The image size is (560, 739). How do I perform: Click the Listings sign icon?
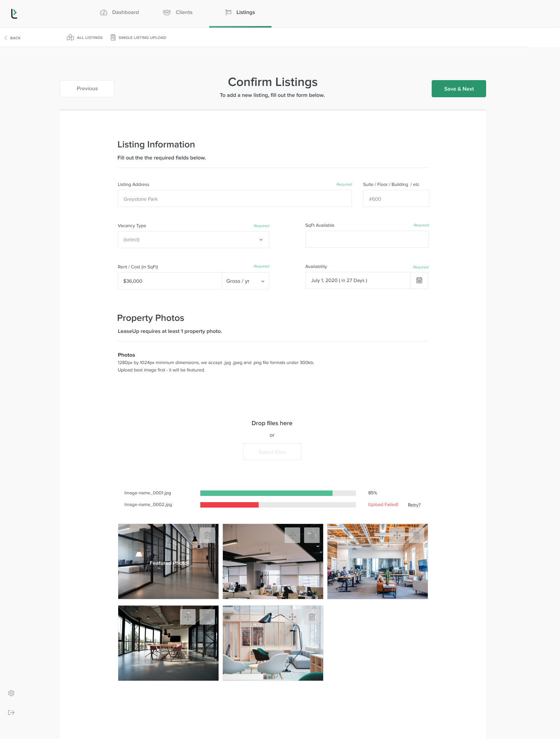[228, 12]
